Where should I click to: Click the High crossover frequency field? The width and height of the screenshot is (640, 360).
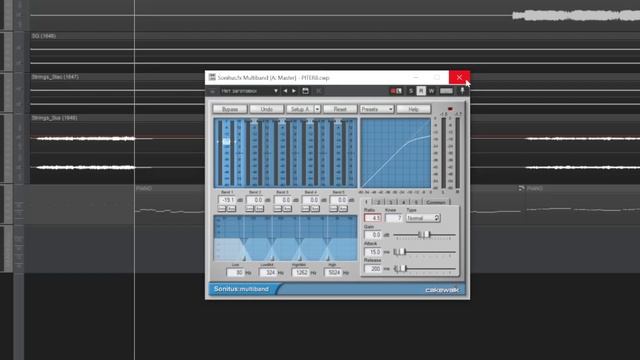coord(333,272)
